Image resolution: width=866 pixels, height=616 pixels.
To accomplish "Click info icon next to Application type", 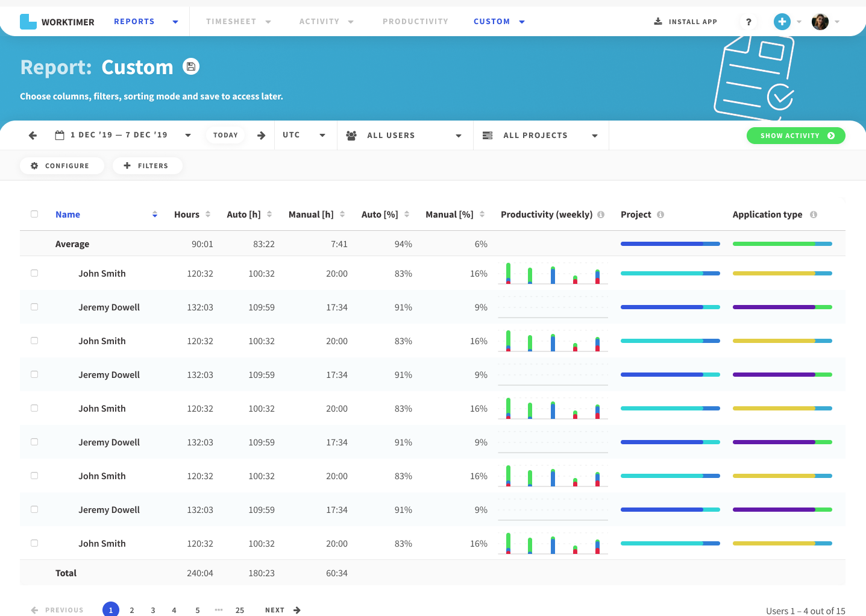I will click(x=814, y=215).
